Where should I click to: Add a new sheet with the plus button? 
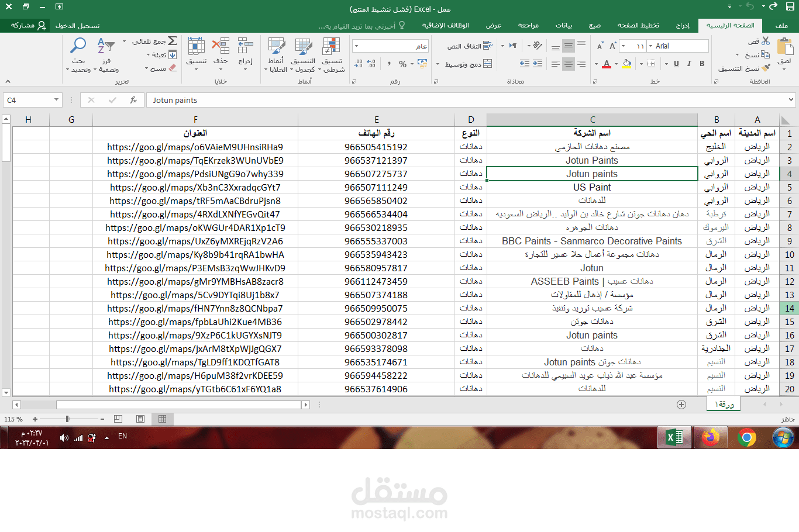click(681, 405)
